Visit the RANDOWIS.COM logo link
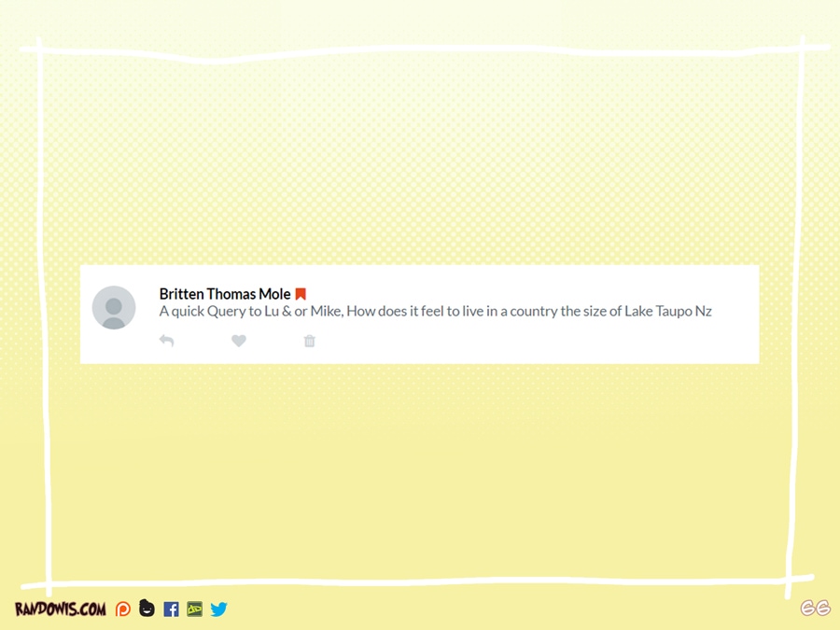The height and width of the screenshot is (630, 840). point(60,609)
